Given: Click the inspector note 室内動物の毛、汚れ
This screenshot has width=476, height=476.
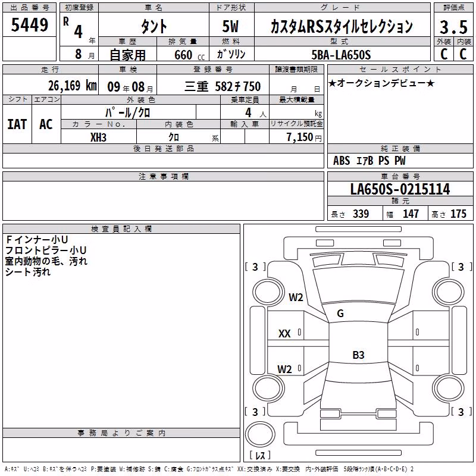Looking at the screenshot, I should coord(46,261).
